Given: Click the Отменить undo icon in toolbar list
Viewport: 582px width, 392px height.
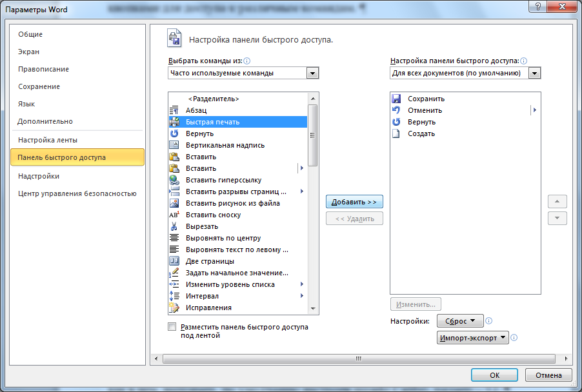Looking at the screenshot, I should [x=396, y=110].
